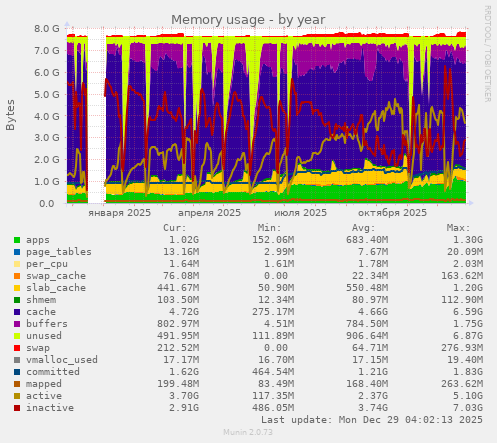
Task: Click the page_tables blue legend swatch
Action: 17,252
